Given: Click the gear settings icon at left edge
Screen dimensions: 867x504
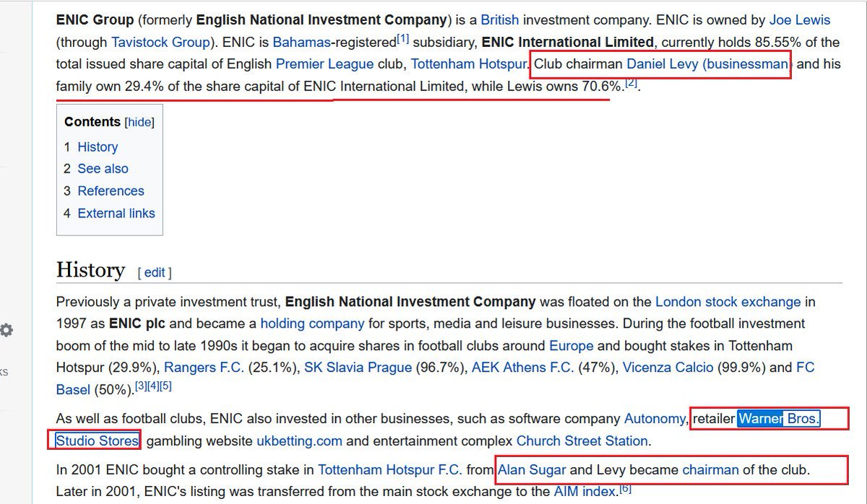Looking at the screenshot, I should click(x=6, y=330).
